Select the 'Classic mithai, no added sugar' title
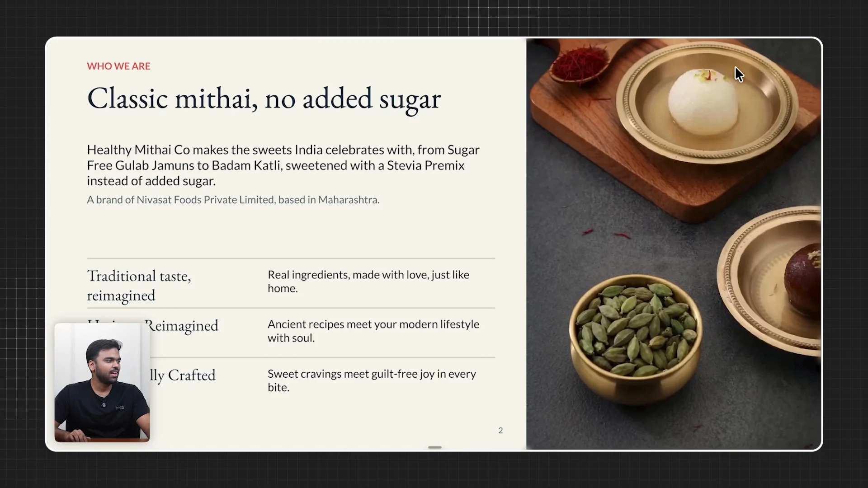The width and height of the screenshot is (868, 488). pyautogui.click(x=264, y=99)
